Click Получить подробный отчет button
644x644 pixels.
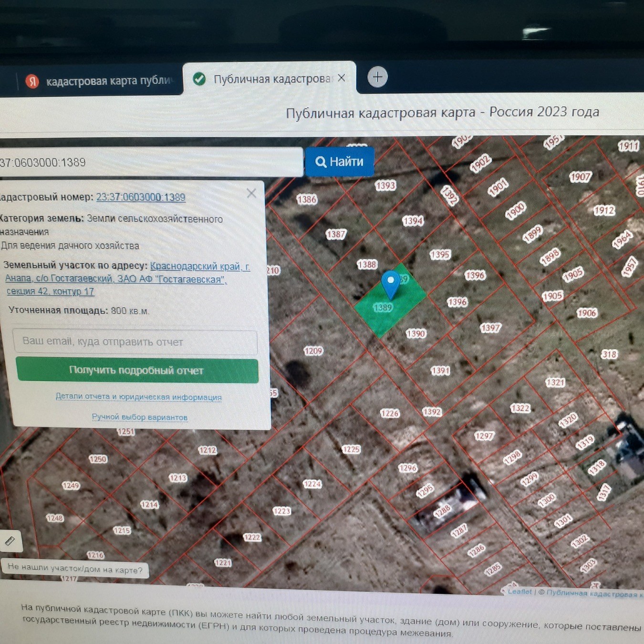click(137, 370)
